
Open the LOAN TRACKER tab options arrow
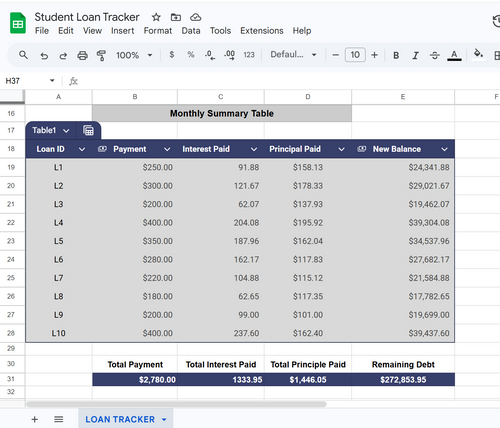(x=164, y=420)
